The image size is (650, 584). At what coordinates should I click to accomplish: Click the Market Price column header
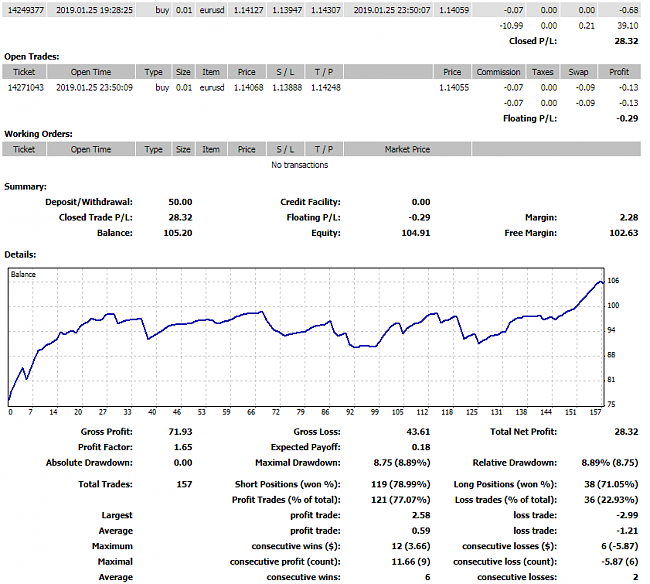pyautogui.click(x=407, y=149)
